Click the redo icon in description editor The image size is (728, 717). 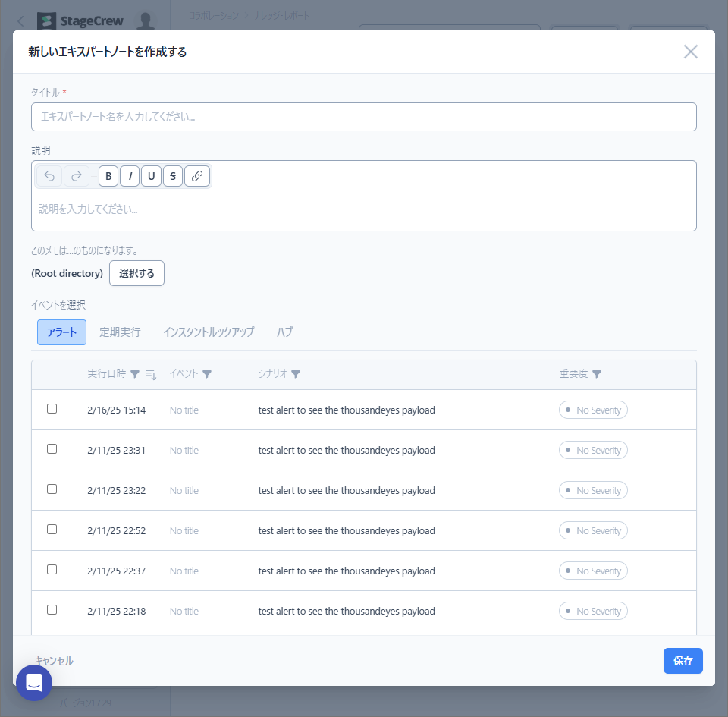click(76, 176)
